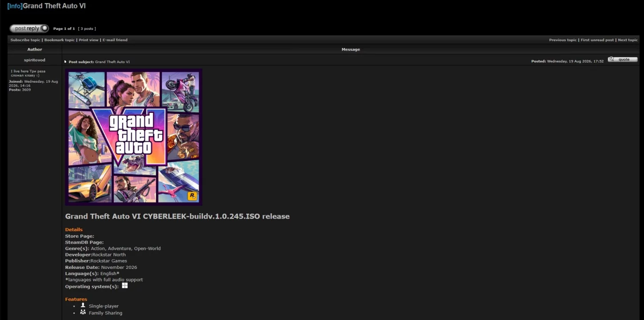Click the orange Features heading
The image size is (644, 320).
76,299
